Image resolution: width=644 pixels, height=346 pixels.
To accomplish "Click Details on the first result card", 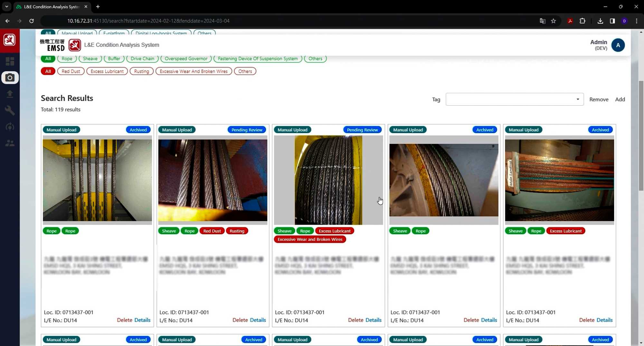I will [142, 320].
